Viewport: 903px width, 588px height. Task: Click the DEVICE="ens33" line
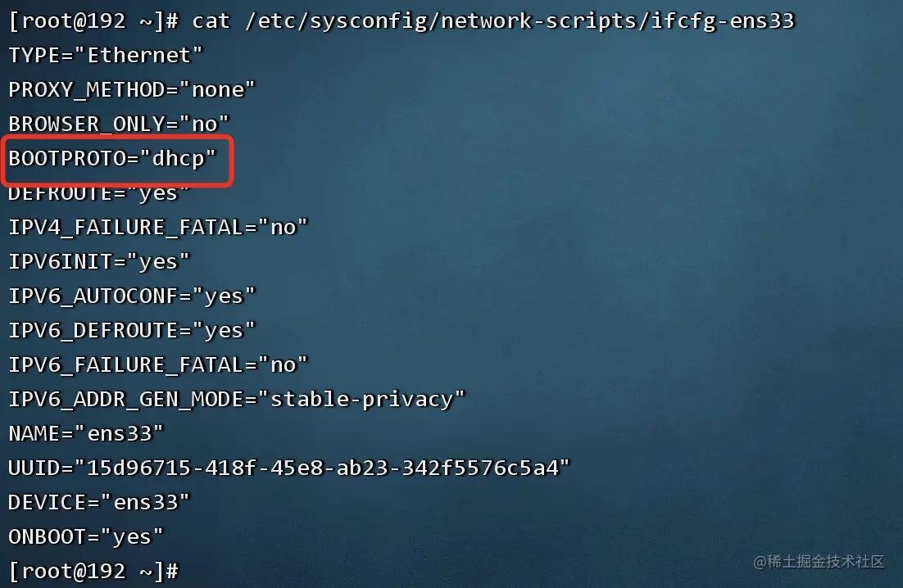coord(99,502)
